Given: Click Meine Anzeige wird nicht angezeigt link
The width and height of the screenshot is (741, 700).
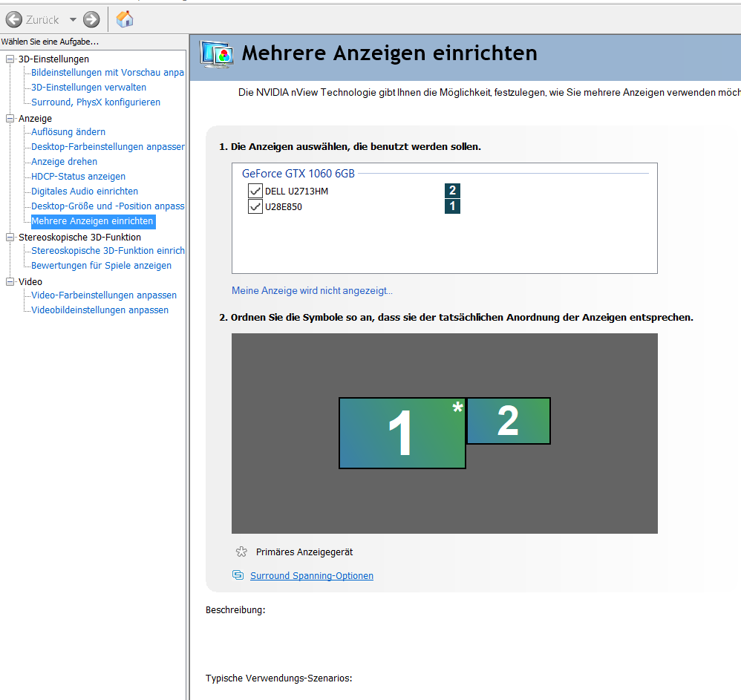Looking at the screenshot, I should pos(312,290).
